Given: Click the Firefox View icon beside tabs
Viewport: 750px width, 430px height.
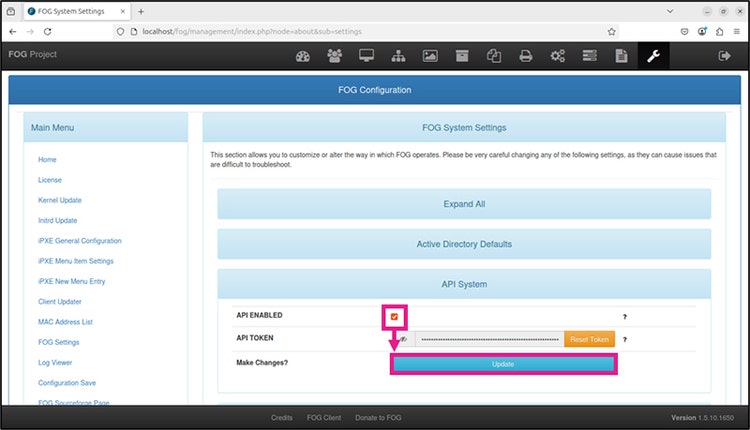Looking at the screenshot, I should pos(11,11).
